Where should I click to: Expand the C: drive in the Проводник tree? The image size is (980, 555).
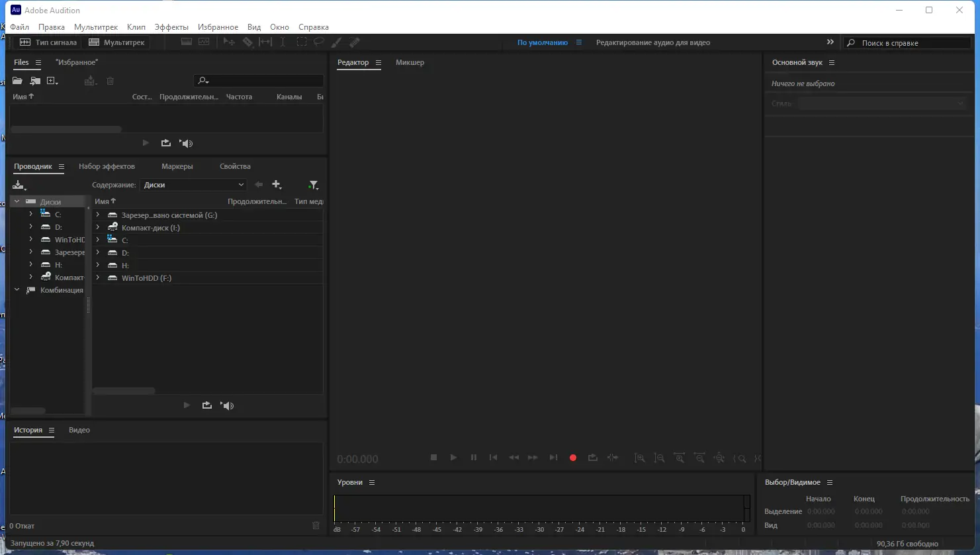[30, 214]
